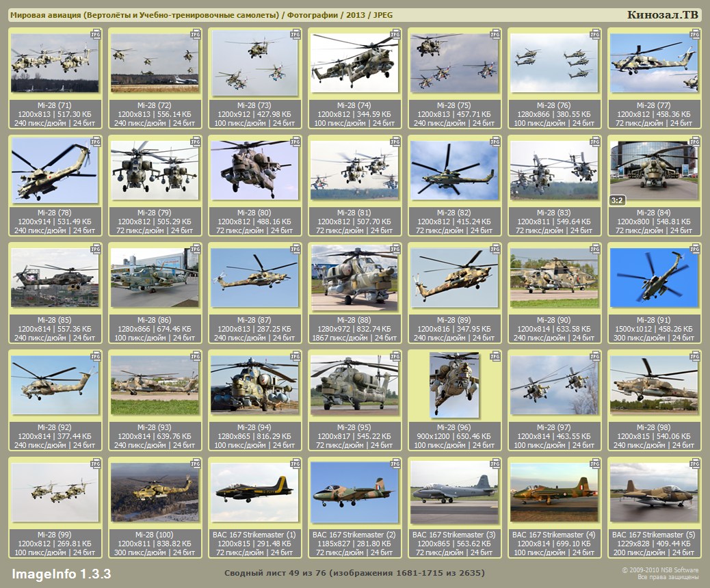710x588 pixels.
Task: Open the Mi-28 (91) blue-sky thumbnail
Action: point(653,278)
